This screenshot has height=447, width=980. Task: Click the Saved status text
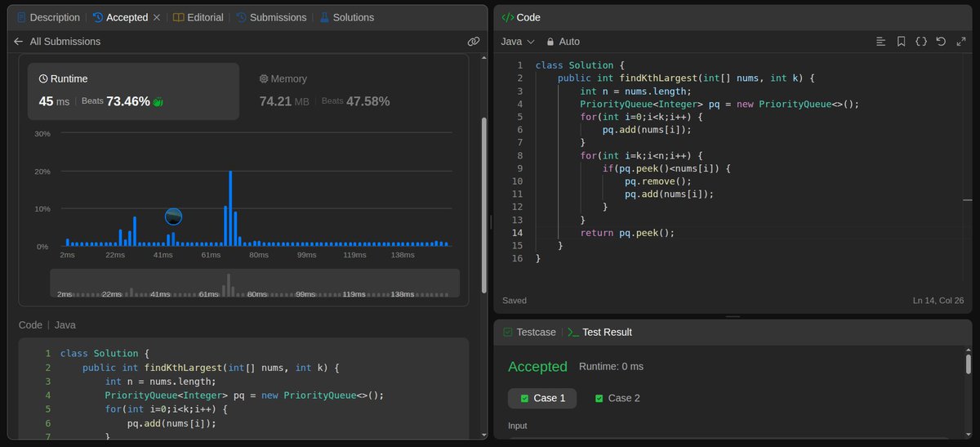[514, 301]
